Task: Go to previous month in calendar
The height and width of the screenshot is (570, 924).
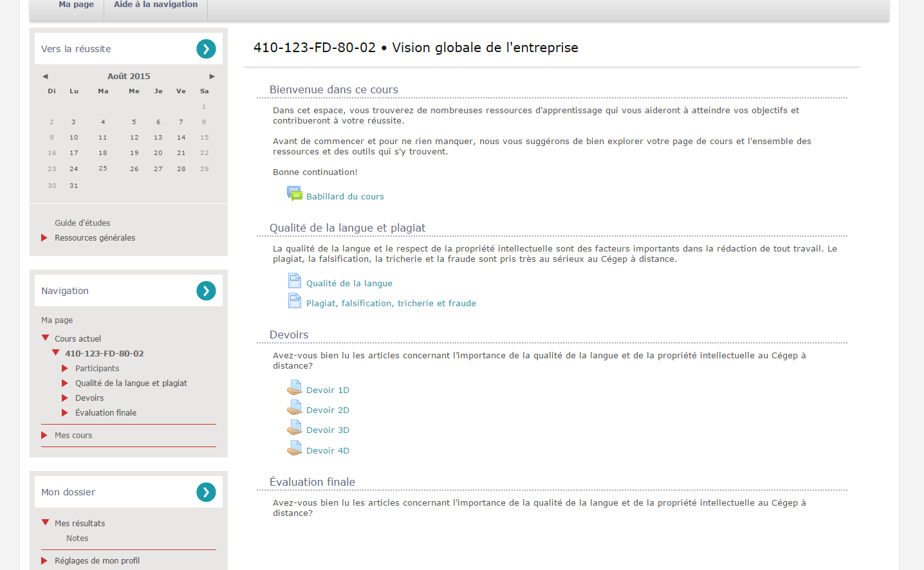Action: point(45,77)
